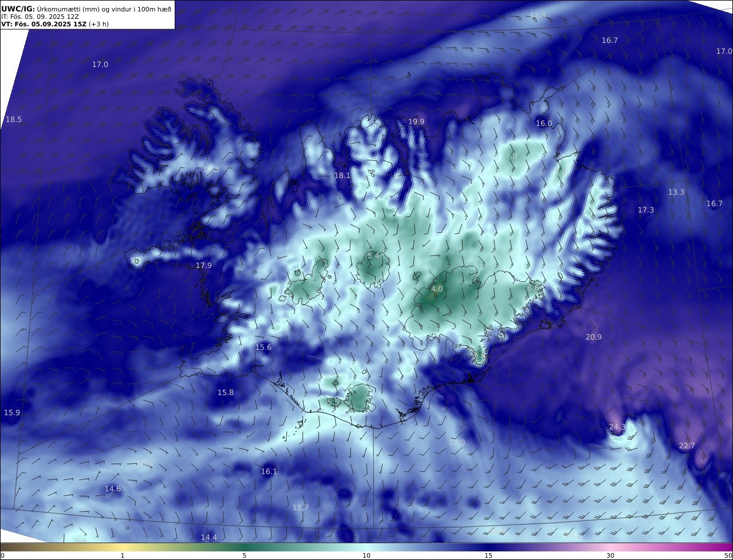Image resolution: width=733 pixels, height=560 pixels.
Task: Click the colorbar tick label 50
Action: 728,555
